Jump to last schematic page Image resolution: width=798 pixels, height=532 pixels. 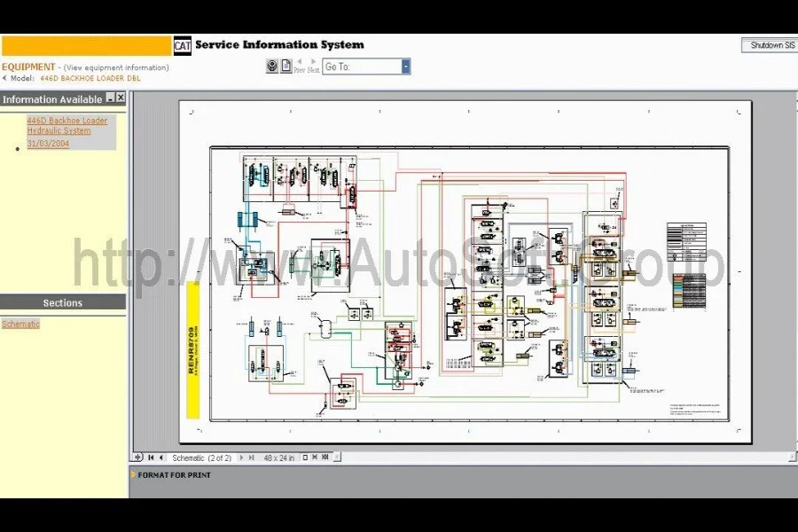(251, 458)
